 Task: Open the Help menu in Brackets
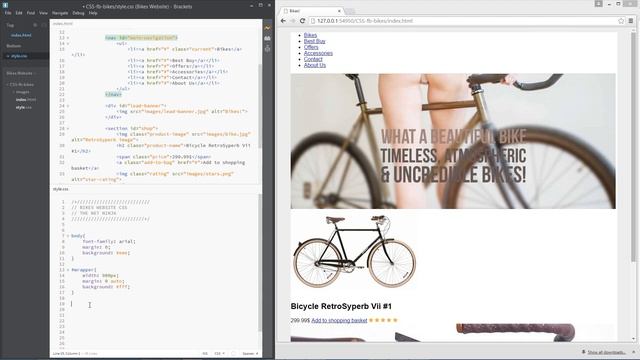click(x=93, y=13)
